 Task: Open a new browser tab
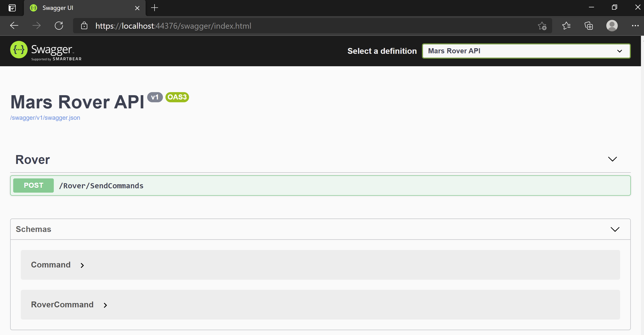[154, 8]
